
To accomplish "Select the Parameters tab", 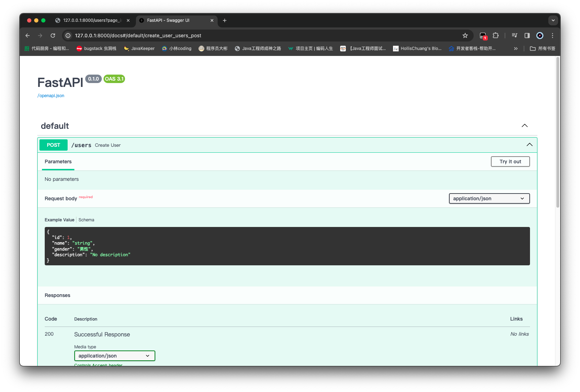I will 58,162.
